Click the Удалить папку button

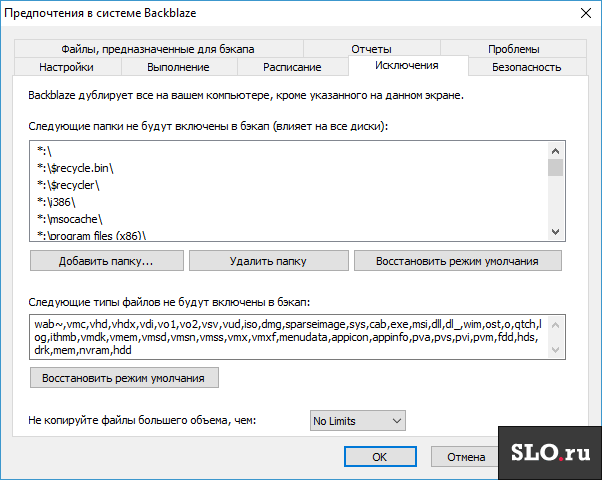pyautogui.click(x=268, y=261)
